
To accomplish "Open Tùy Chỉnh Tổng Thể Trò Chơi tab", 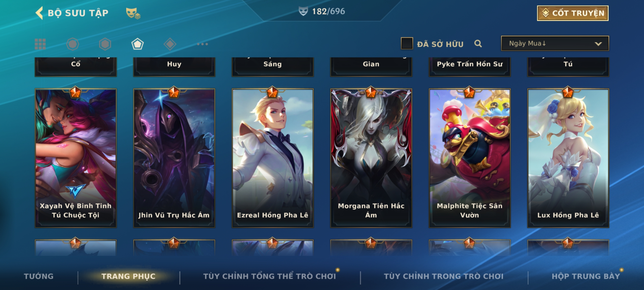I will (x=269, y=276).
